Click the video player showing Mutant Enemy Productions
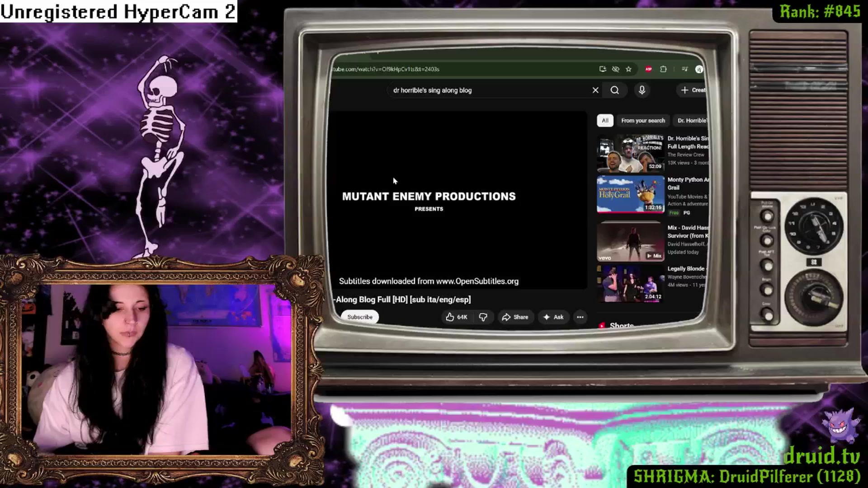The height and width of the screenshot is (488, 868). pyautogui.click(x=459, y=200)
